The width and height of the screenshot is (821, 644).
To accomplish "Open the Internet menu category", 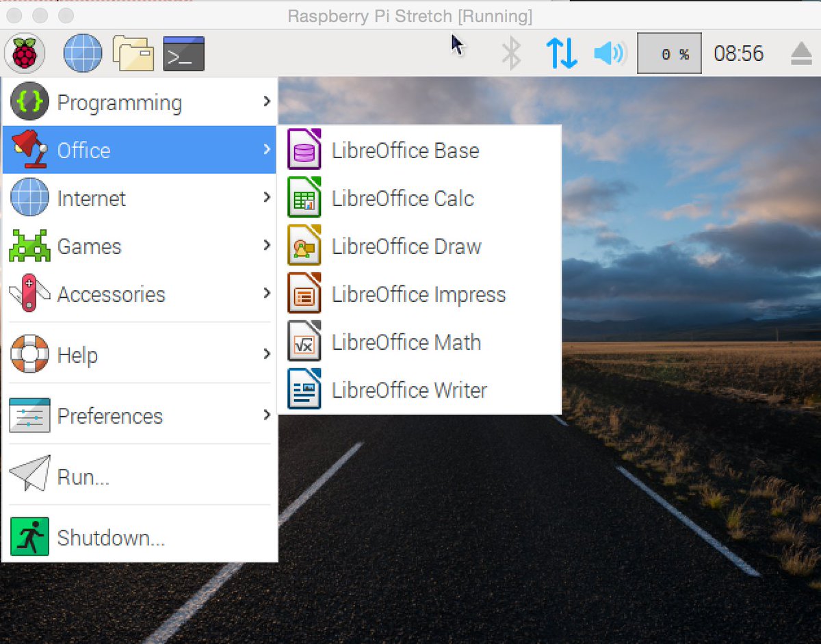I will point(140,198).
